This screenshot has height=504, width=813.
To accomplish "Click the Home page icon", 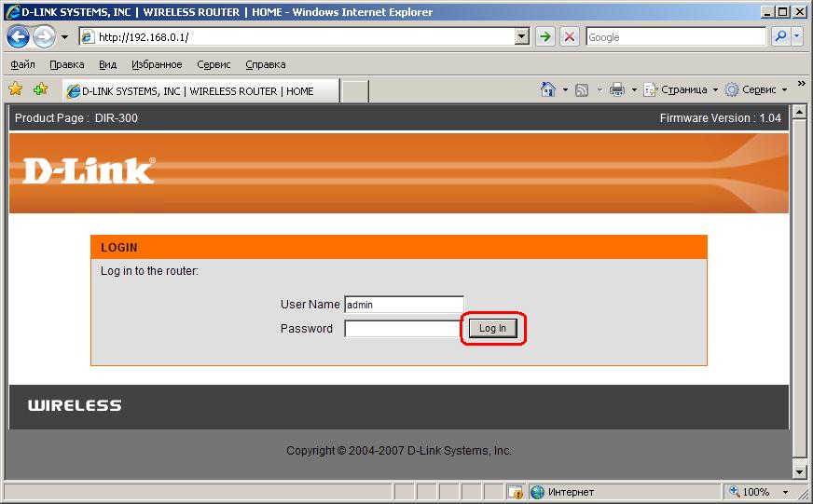I will 549,89.
